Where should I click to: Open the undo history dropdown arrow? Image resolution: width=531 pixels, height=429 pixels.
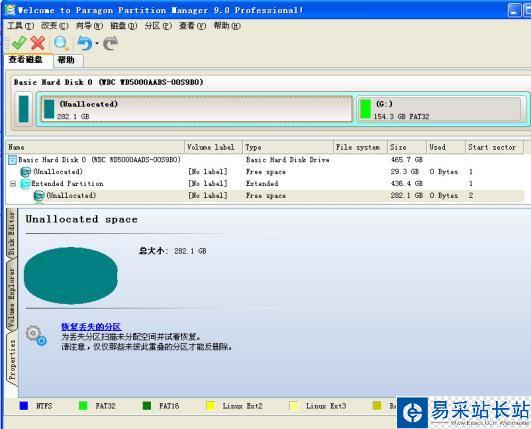pyautogui.click(x=97, y=43)
